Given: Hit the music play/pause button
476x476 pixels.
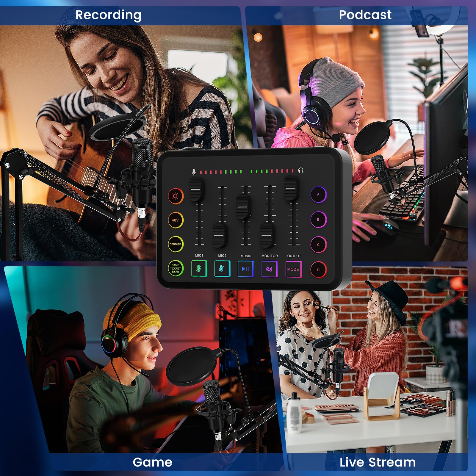Looking at the screenshot, I should 246,269.
